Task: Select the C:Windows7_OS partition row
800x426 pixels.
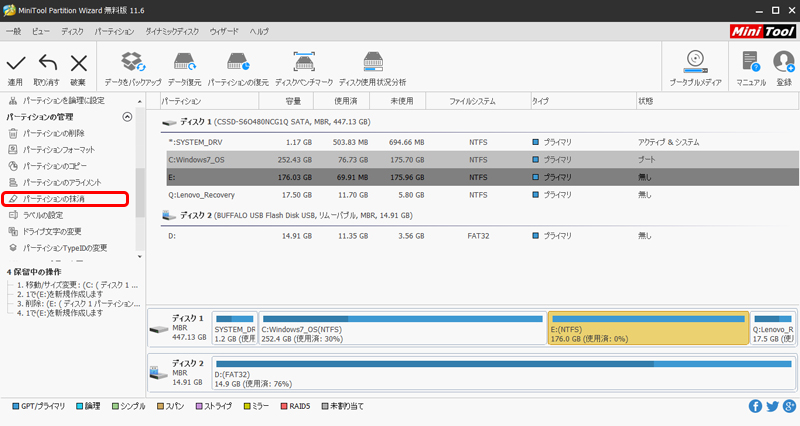Action: click(x=483, y=160)
